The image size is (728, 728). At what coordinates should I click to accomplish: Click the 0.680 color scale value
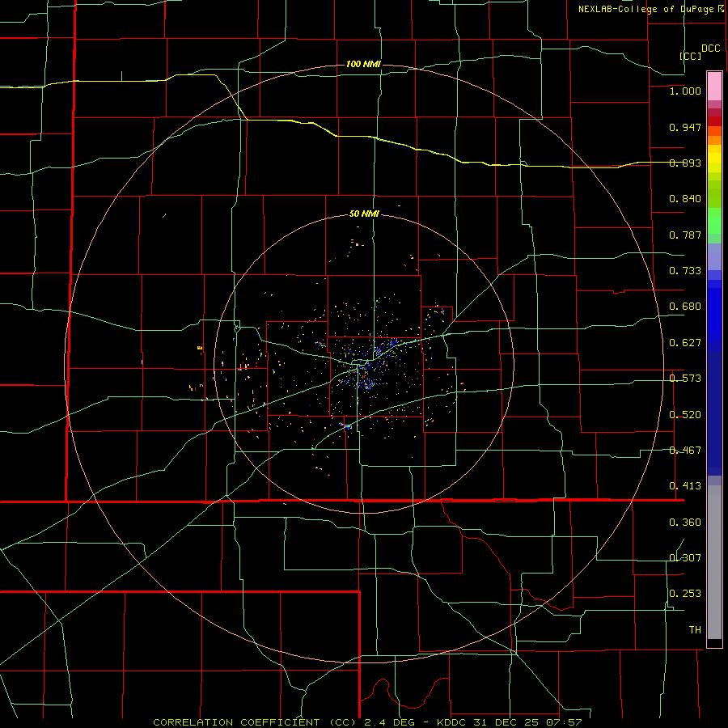685,307
